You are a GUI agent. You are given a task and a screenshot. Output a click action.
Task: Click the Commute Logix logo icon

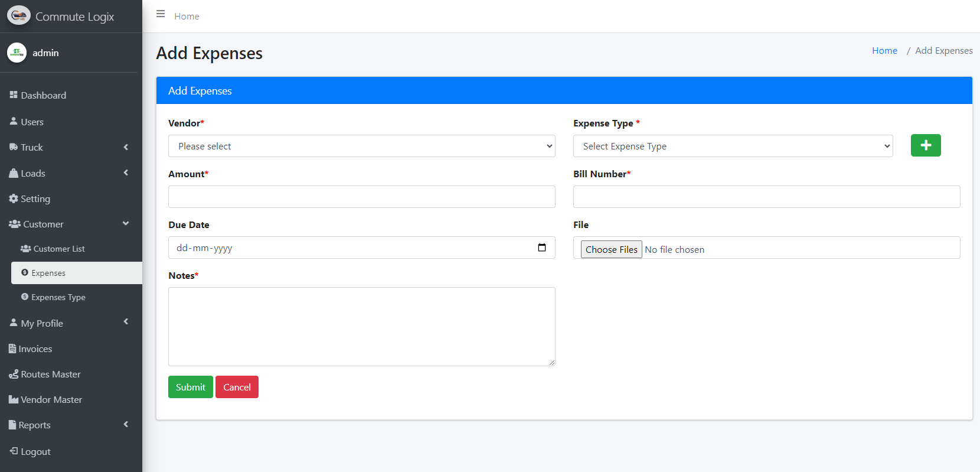point(19,16)
